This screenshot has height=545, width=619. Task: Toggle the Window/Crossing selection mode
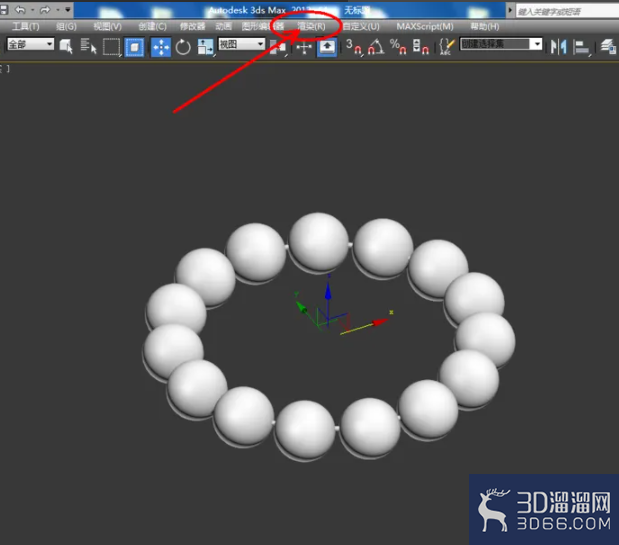134,47
